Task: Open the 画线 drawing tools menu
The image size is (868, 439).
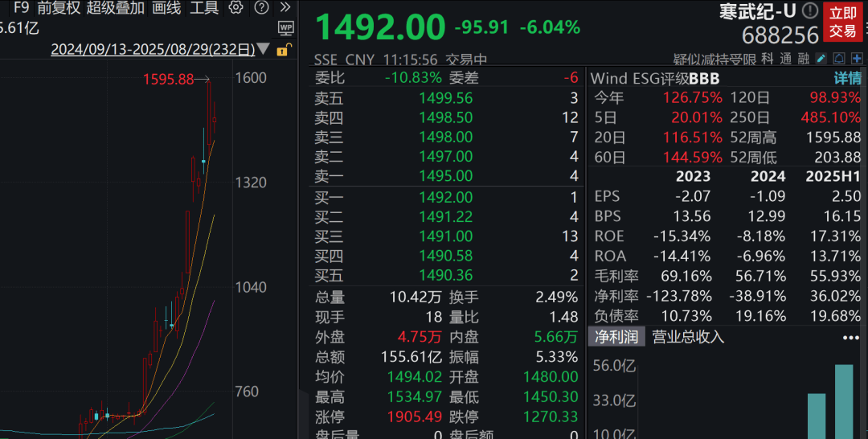Action: tap(166, 8)
